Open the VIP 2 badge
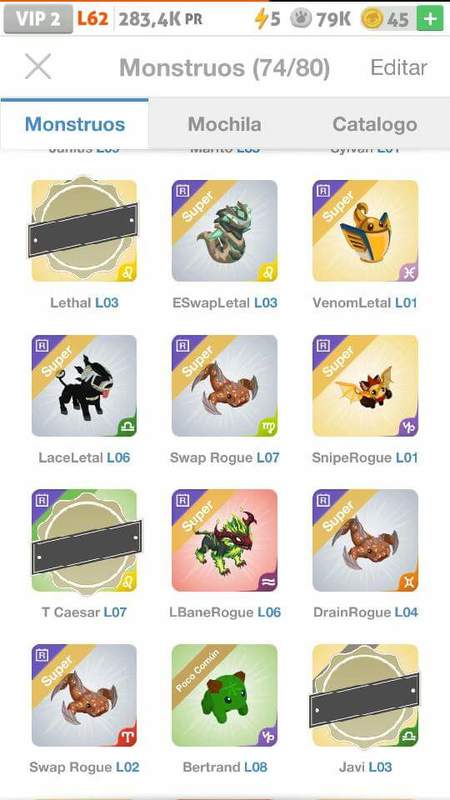450x800 pixels. 38,19
